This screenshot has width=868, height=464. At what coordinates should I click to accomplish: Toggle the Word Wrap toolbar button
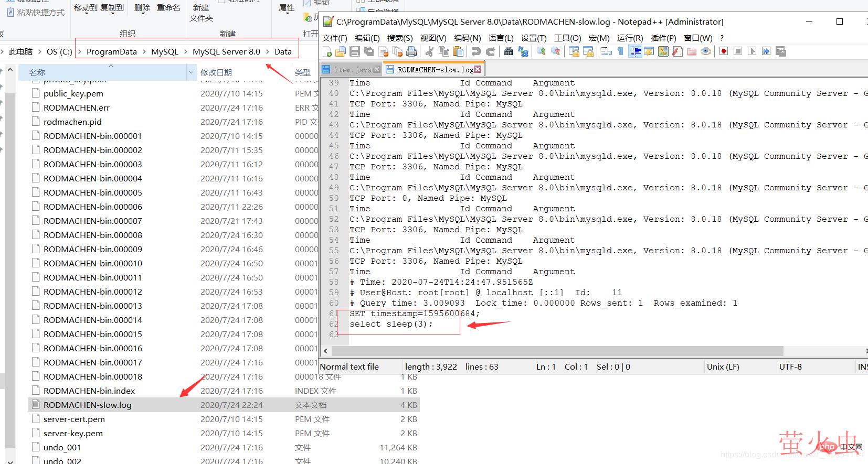(x=607, y=51)
